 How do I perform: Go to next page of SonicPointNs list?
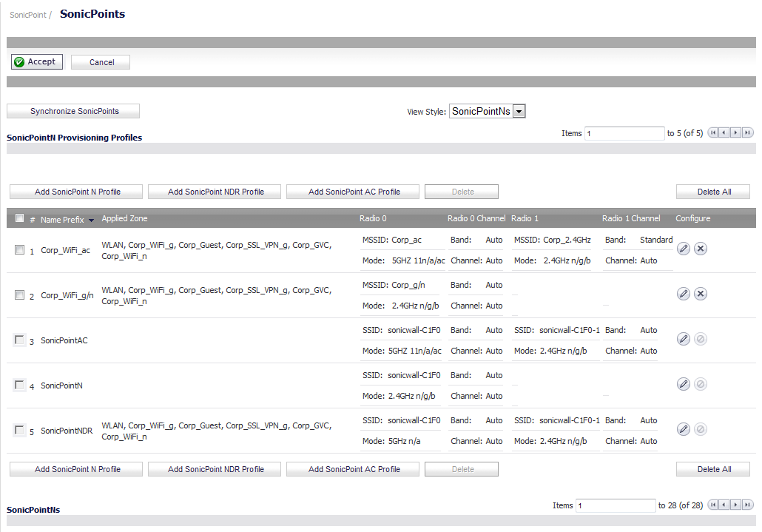(736, 505)
